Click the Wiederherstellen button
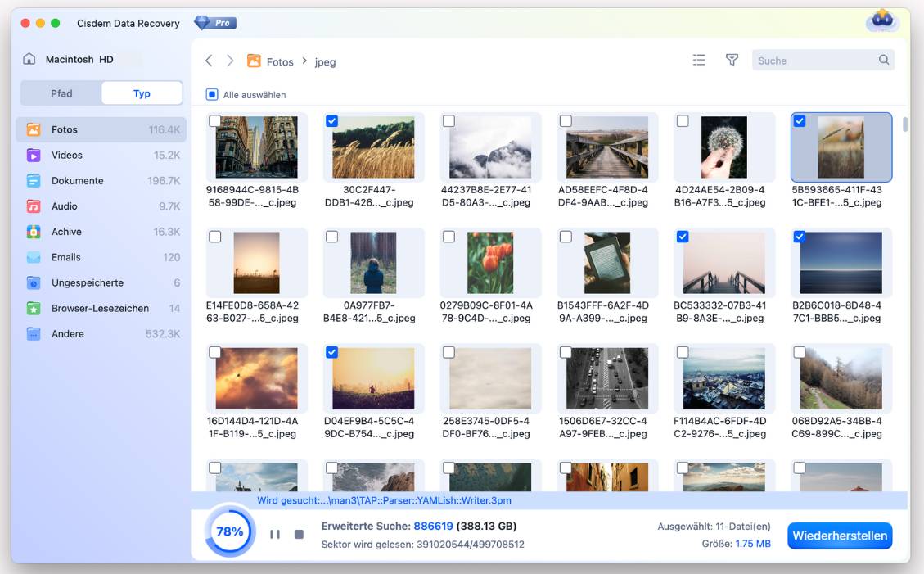Screen dimensions: 924x574 click(840, 536)
